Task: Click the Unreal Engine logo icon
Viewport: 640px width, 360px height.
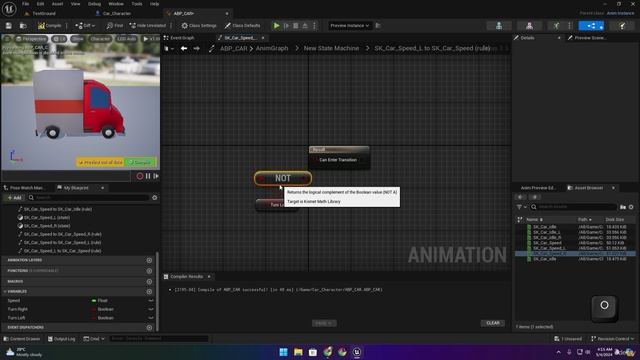Action: coord(9,9)
